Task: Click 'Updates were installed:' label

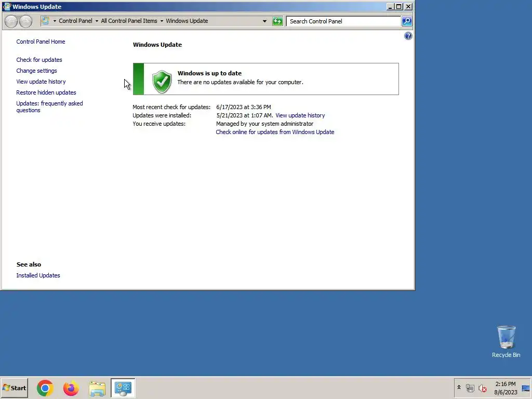Action: 162,115
